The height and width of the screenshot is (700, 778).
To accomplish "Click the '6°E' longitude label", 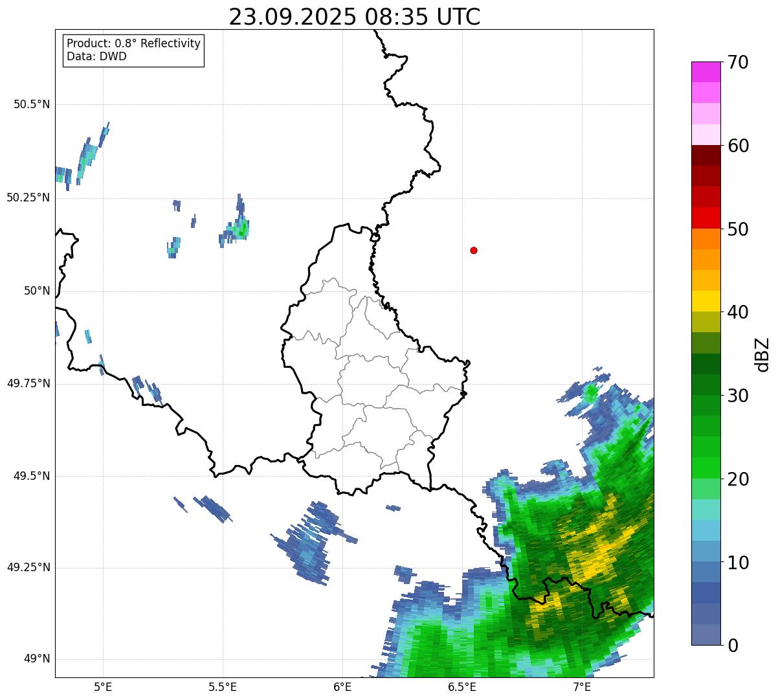I will pyautogui.click(x=343, y=686).
